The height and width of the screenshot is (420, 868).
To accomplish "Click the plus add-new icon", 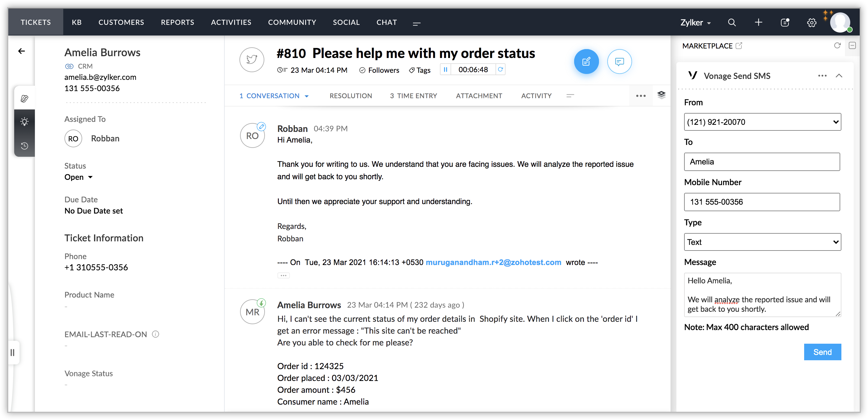I will point(758,22).
